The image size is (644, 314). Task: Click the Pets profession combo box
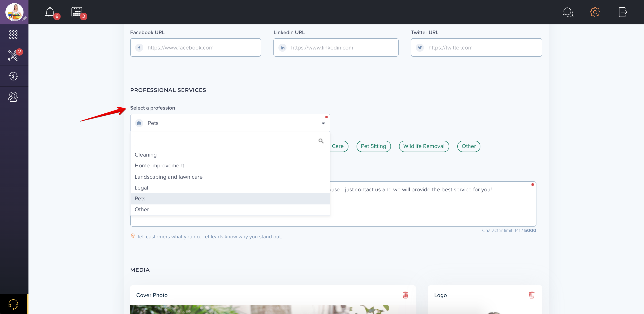pyautogui.click(x=230, y=123)
